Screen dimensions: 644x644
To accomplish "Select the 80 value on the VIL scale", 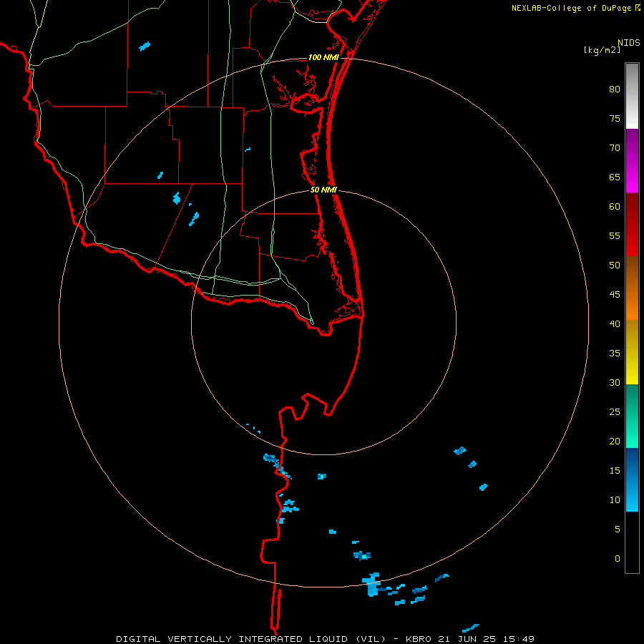I will click(x=615, y=89).
